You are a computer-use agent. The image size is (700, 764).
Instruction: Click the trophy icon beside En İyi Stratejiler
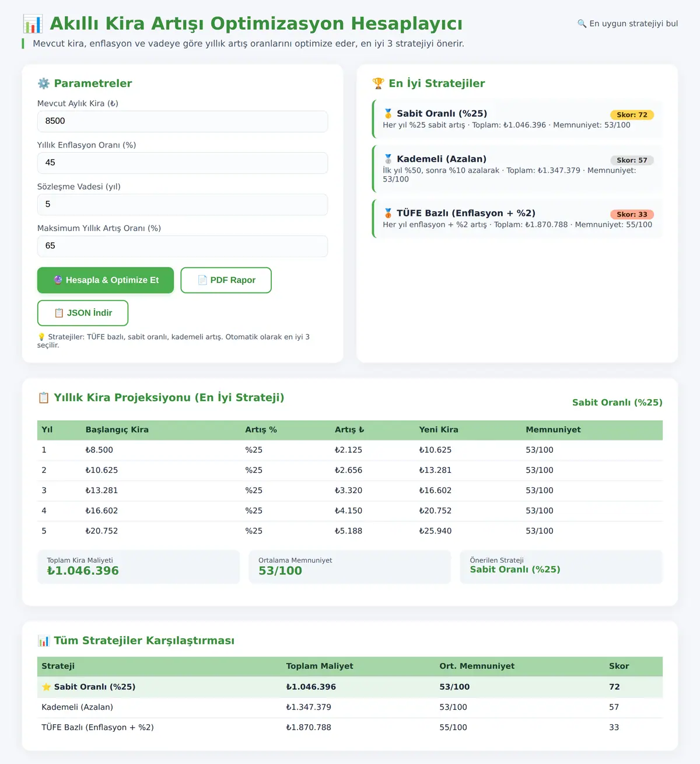click(378, 83)
